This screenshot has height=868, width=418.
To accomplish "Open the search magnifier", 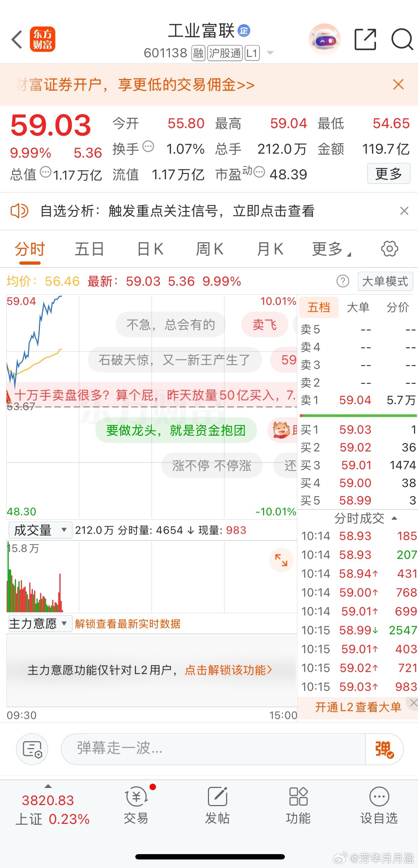I will point(402,39).
